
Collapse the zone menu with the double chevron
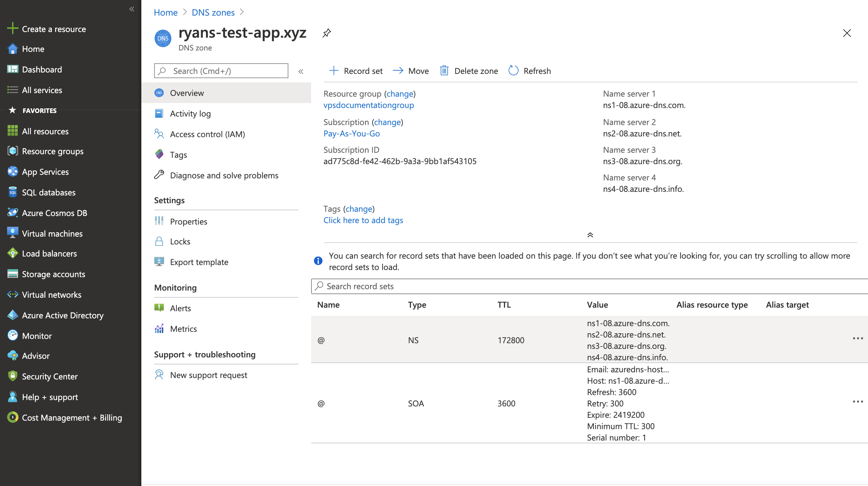[x=301, y=71]
